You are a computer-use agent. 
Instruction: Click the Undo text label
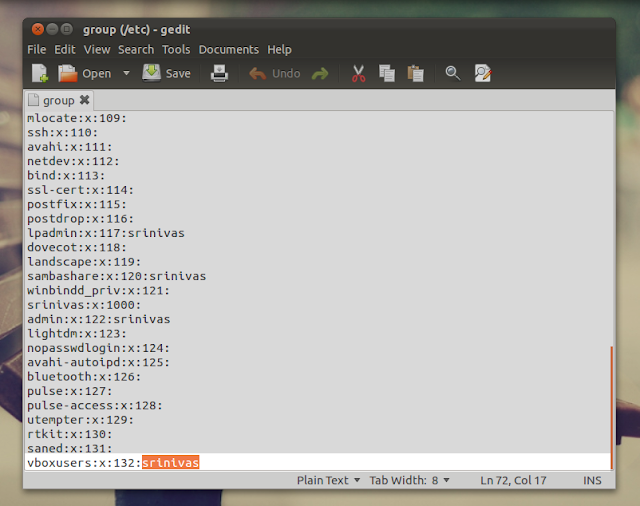[286, 73]
